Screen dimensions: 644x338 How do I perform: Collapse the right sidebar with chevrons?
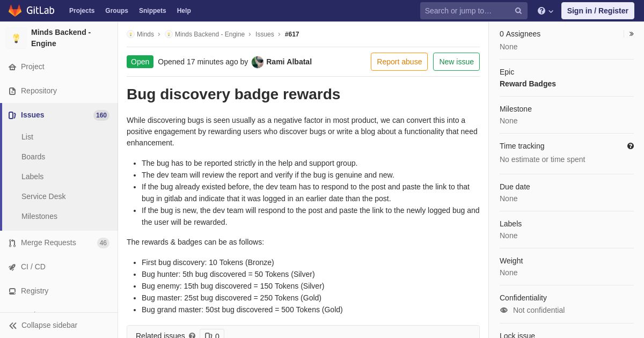(632, 34)
